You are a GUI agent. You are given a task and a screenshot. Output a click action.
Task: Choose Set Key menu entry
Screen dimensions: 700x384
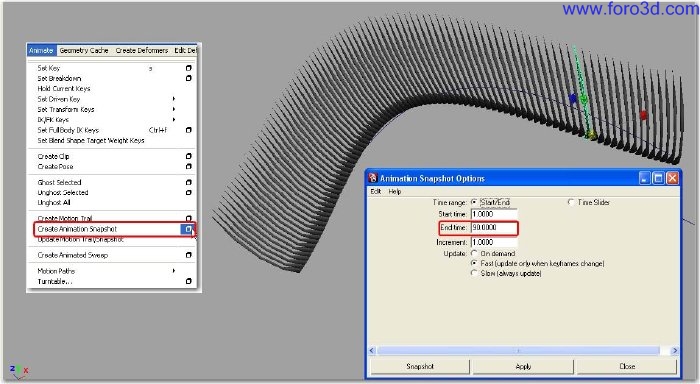click(49, 68)
